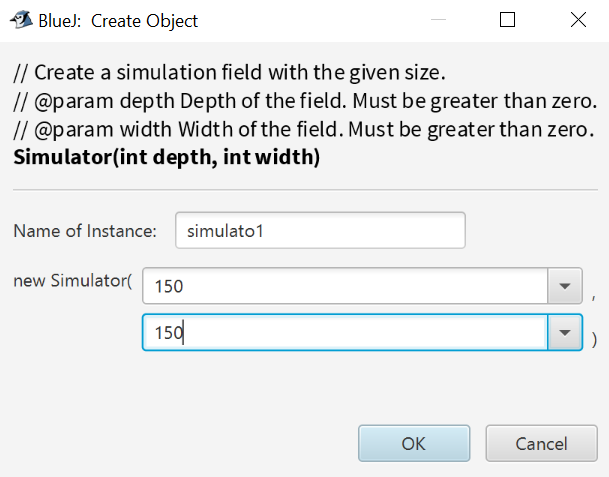Close the Create Object dialog
The width and height of the screenshot is (609, 477).
point(578,20)
